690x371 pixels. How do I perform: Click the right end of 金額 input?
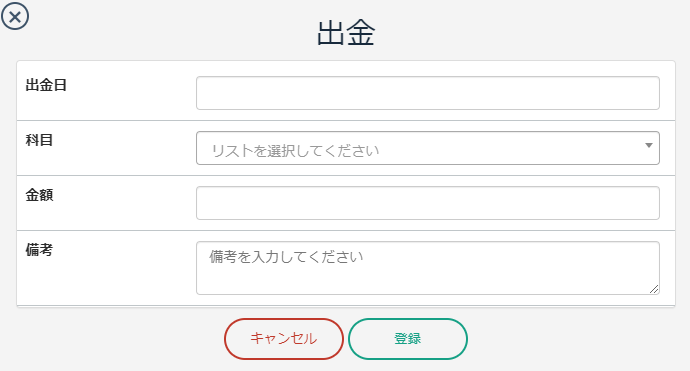tap(647, 203)
